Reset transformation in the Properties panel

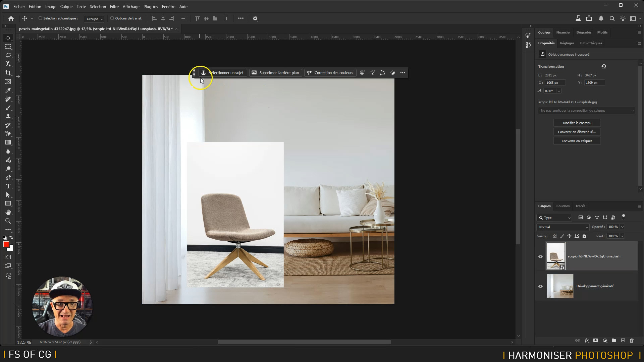tap(604, 66)
